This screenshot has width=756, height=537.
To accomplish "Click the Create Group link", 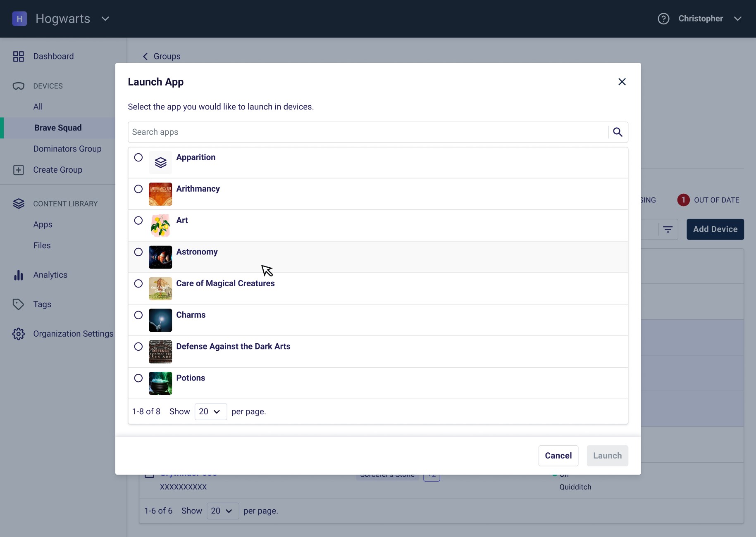I will (x=58, y=170).
